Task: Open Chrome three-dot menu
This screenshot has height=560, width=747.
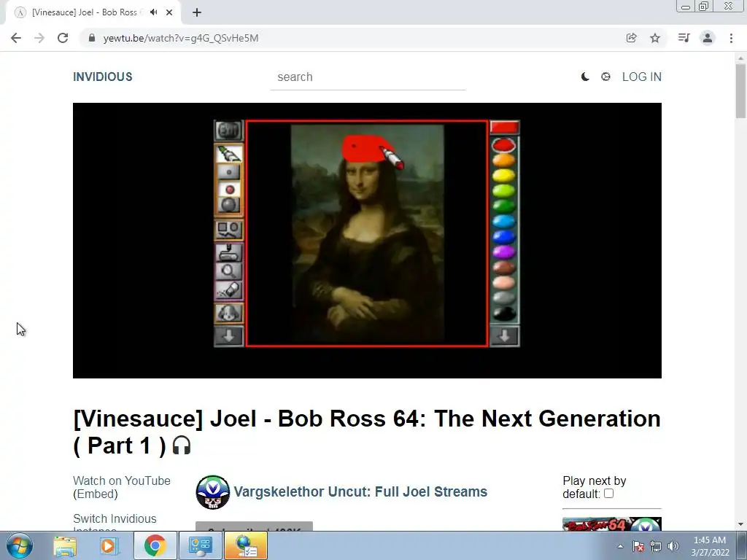Action: [731, 38]
